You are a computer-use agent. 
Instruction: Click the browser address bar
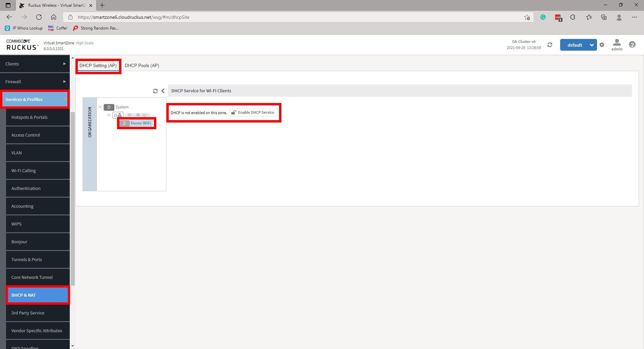click(295, 17)
